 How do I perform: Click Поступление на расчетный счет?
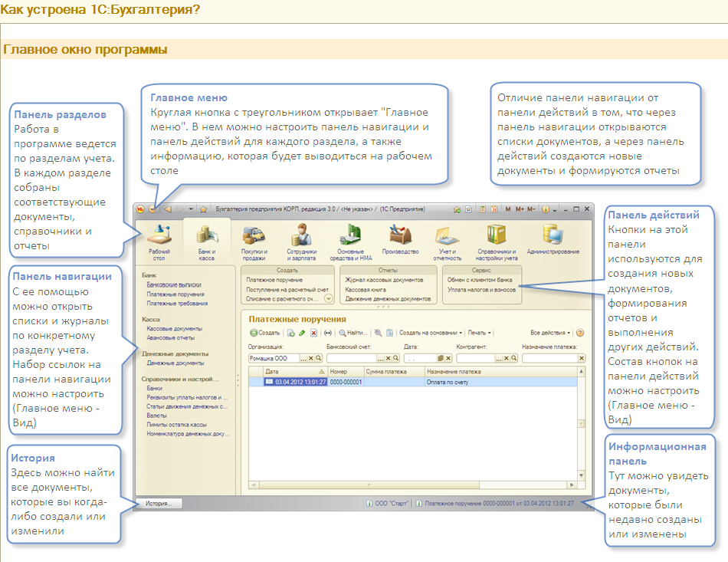coord(287,290)
